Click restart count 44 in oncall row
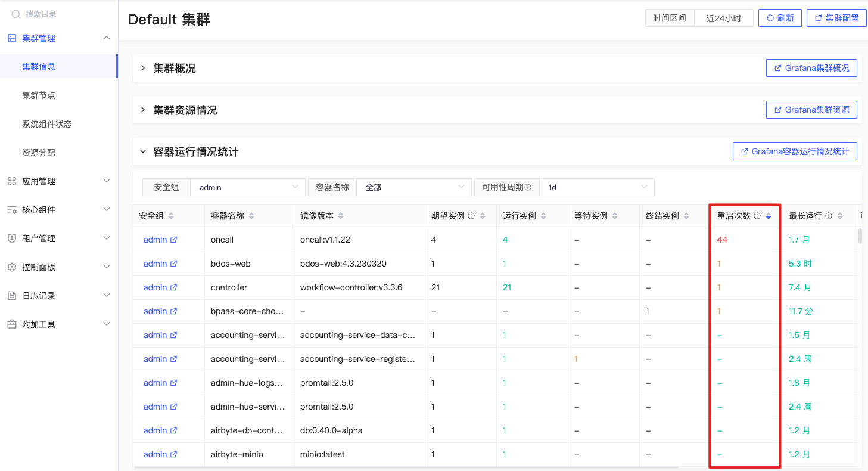The height and width of the screenshot is (471, 868). tap(722, 240)
